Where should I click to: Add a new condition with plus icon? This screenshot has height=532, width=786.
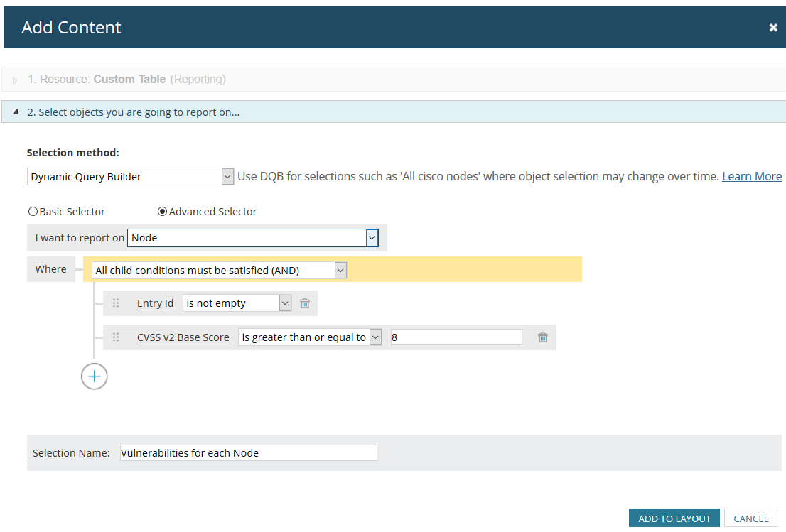(x=95, y=376)
